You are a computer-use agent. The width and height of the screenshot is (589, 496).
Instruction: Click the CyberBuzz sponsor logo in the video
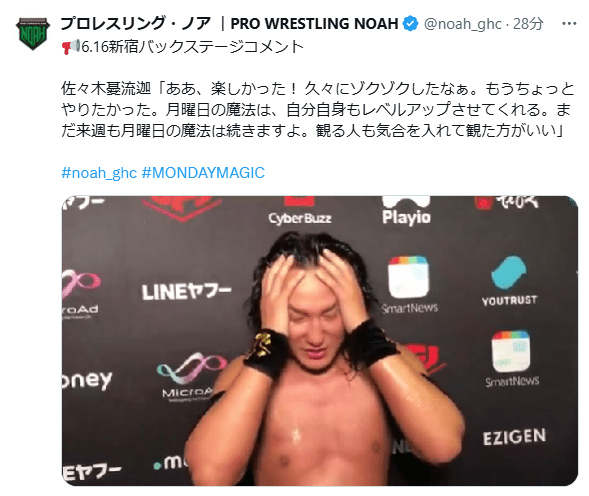point(300,218)
